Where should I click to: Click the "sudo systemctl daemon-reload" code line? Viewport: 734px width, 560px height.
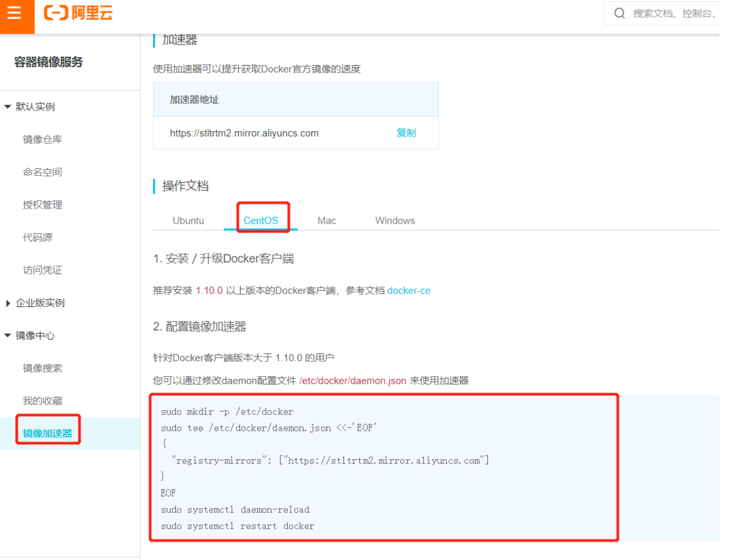click(x=235, y=509)
